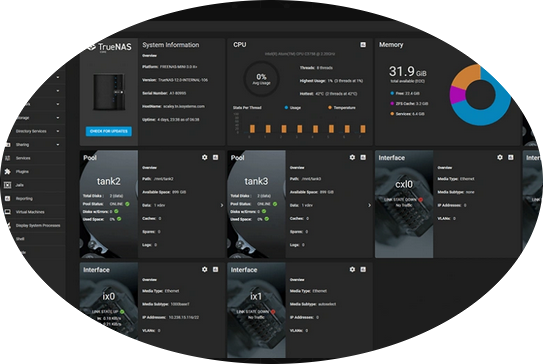Click the 0% Avg Usage CPU gauge

(x=261, y=79)
